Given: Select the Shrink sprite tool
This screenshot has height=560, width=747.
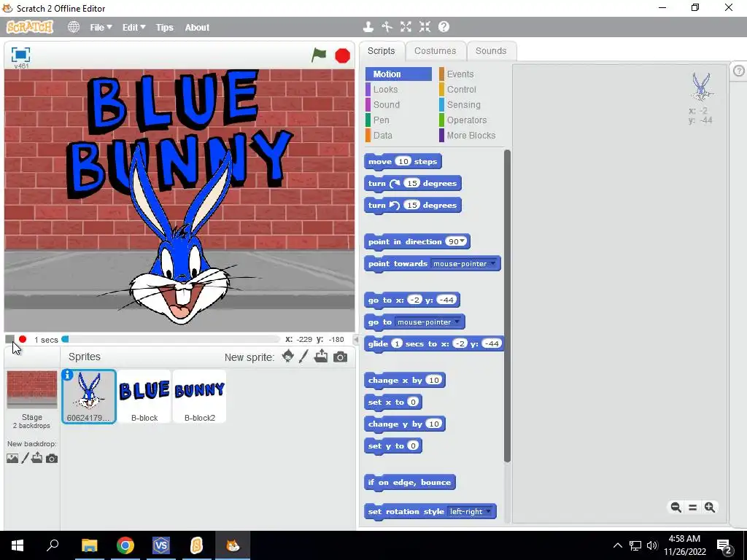Looking at the screenshot, I should [425, 27].
